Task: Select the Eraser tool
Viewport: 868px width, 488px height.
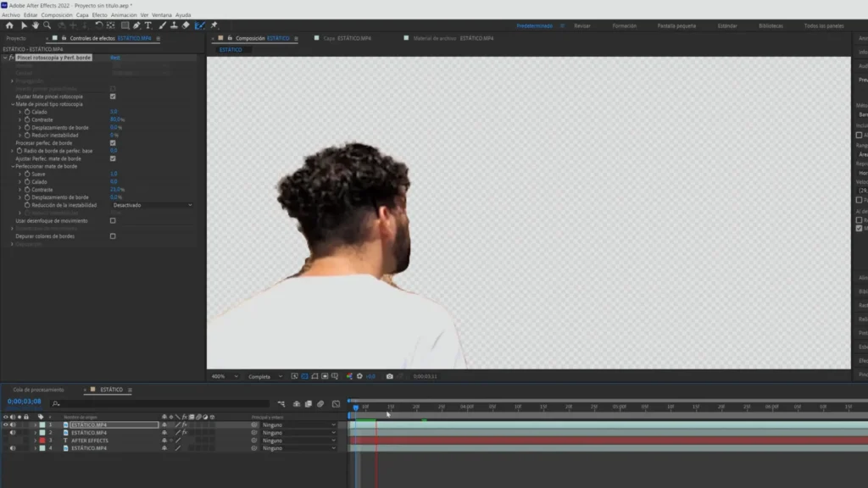Action: click(x=186, y=25)
